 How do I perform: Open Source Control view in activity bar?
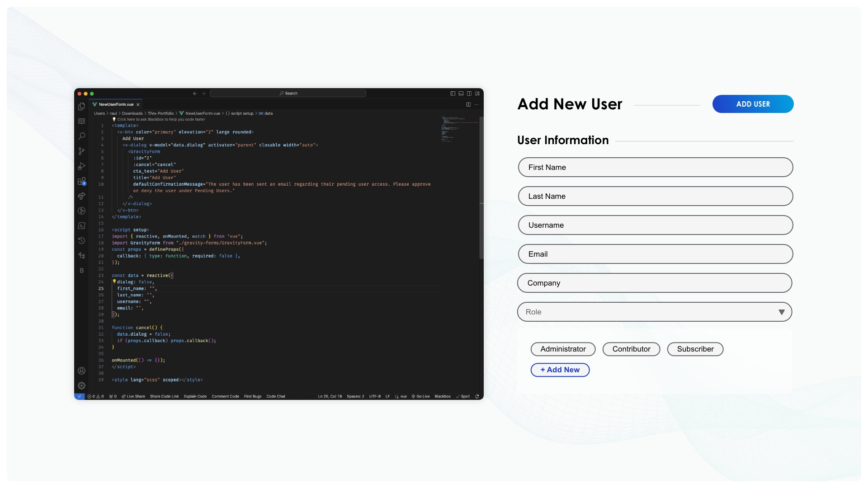(81, 151)
